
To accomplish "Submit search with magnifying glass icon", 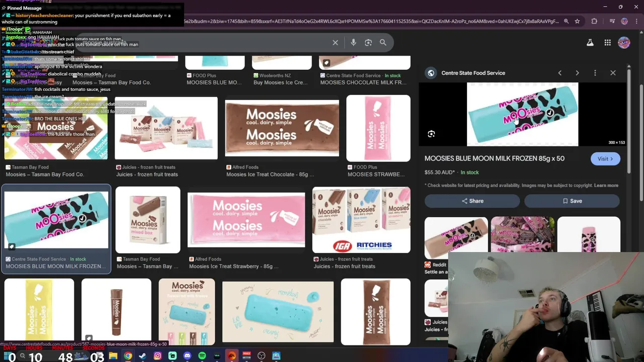I will 383,43.
